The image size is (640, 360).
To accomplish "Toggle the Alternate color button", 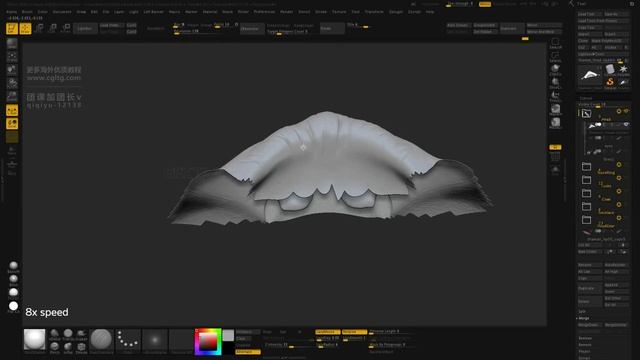I will pyautogui.click(x=248, y=352).
